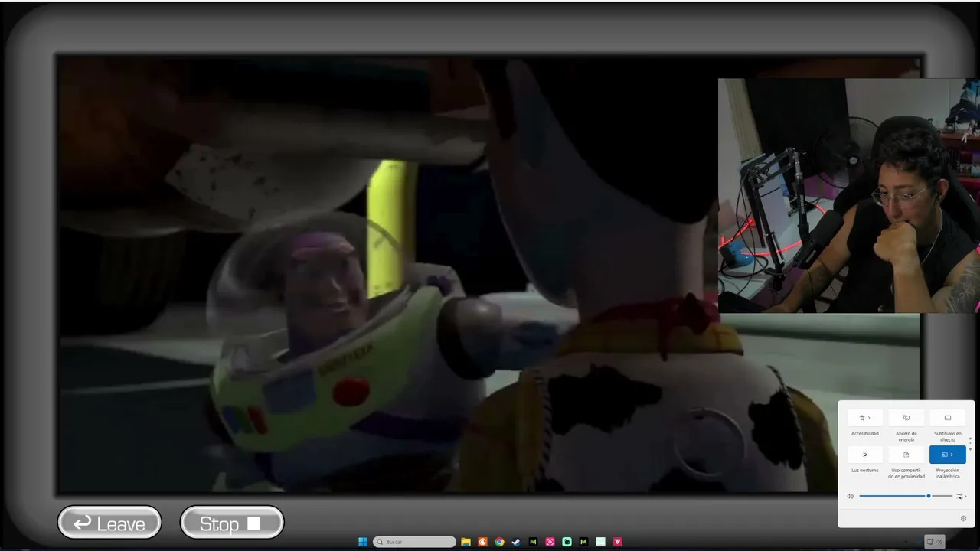Toggle Luz nocturna
The image size is (980, 551).
(x=865, y=455)
